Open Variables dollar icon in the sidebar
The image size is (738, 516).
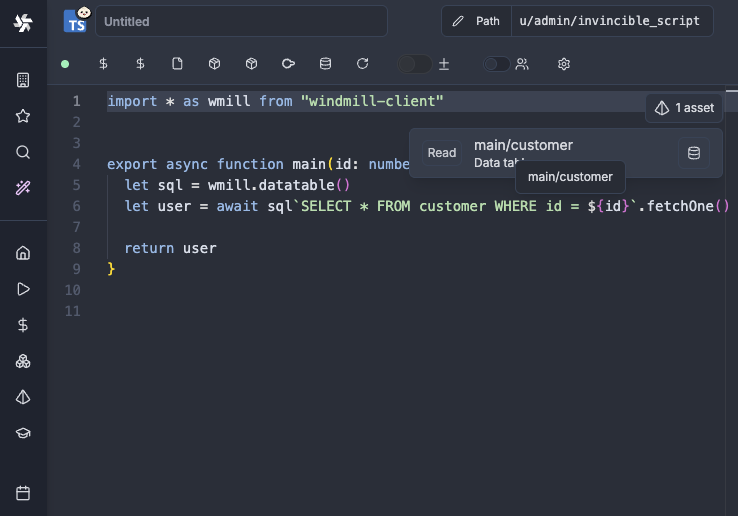(x=23, y=325)
